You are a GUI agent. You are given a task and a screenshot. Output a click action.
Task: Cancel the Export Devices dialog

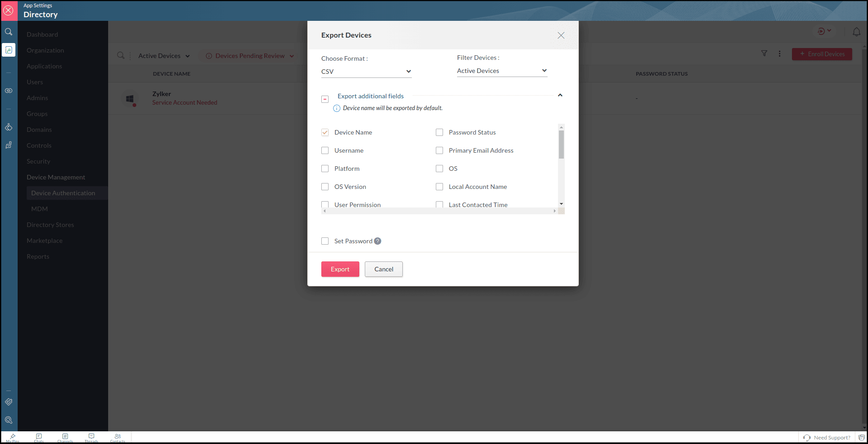384,269
